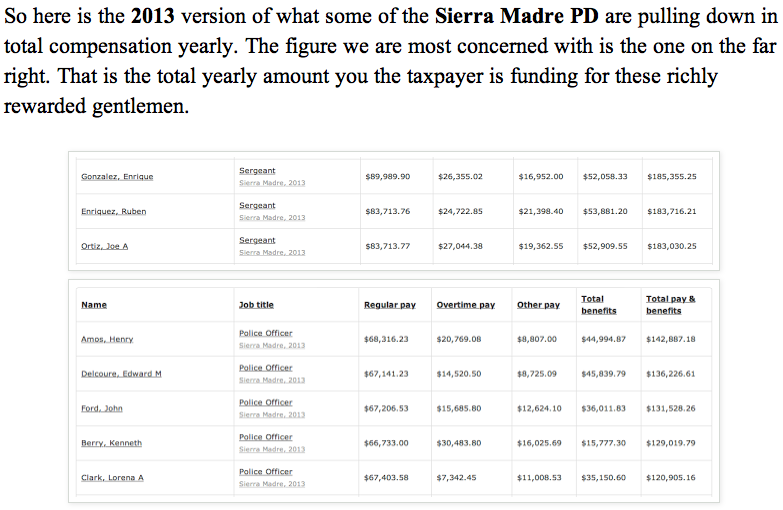Open the Gonzalez, Enrique name link

(117, 177)
